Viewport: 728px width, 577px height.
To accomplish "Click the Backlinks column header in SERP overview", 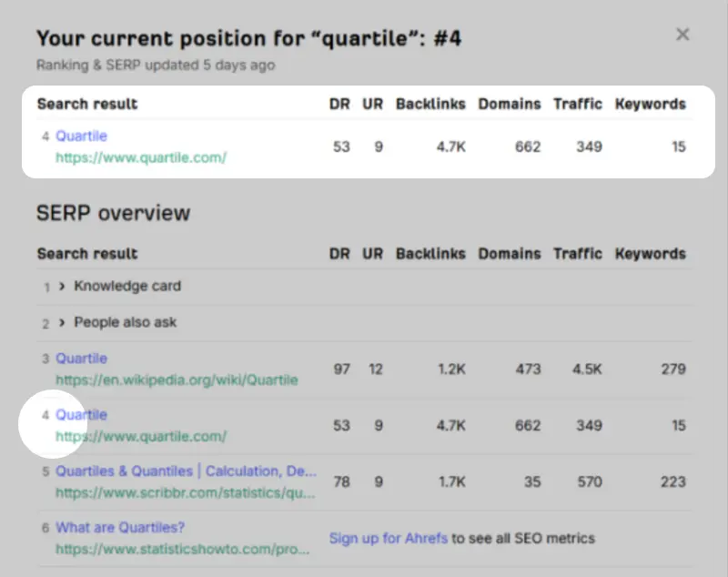I will 430,254.
